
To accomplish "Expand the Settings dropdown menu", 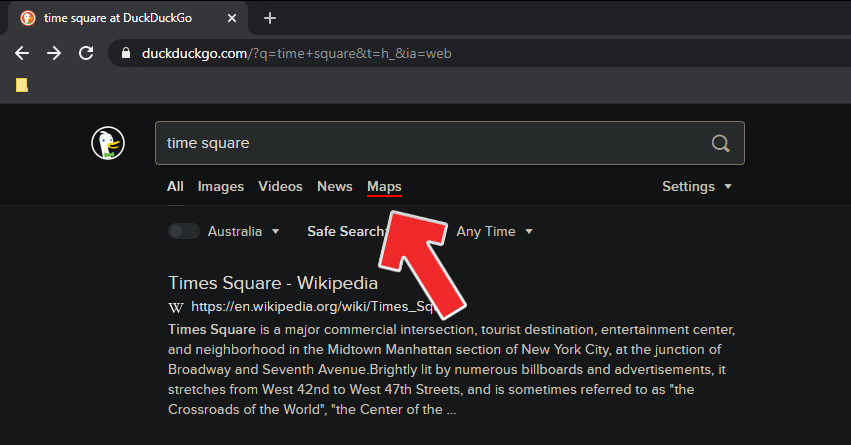I will pos(697,187).
